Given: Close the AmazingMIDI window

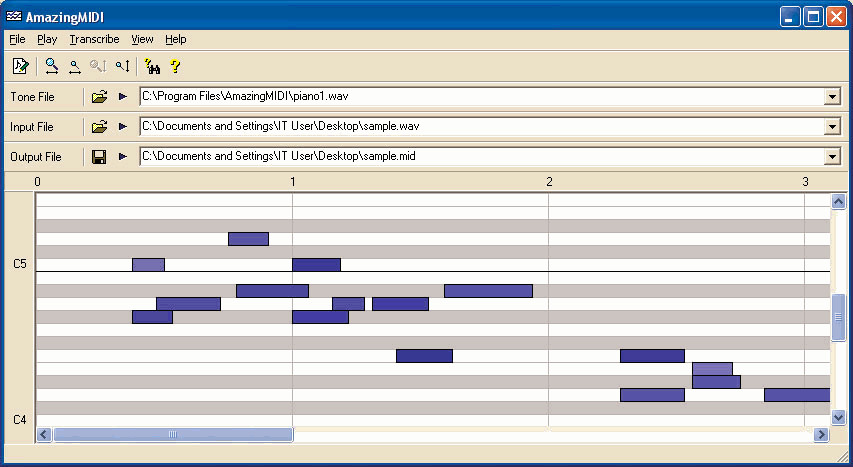Looking at the screenshot, I should click(x=836, y=17).
